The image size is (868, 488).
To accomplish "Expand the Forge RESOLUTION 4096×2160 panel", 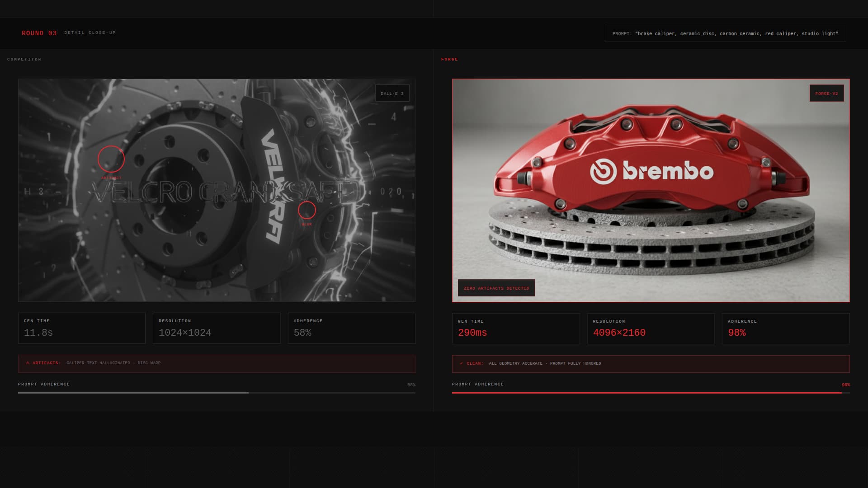I will 651,328.
